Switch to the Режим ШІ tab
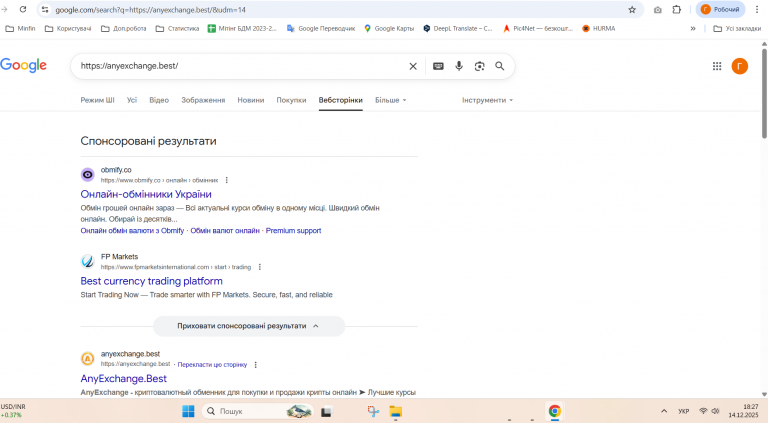Screen dimensions: 768x423 pos(97,100)
